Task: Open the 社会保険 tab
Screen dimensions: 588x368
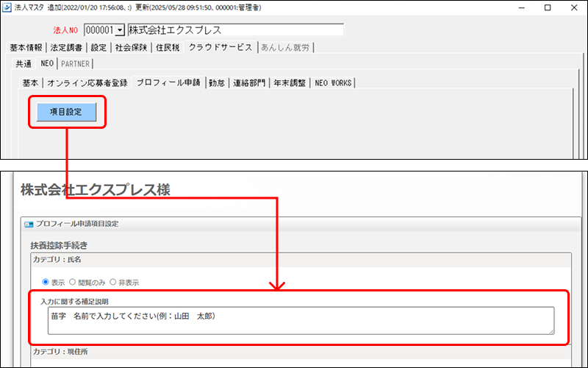Action: coord(131,47)
